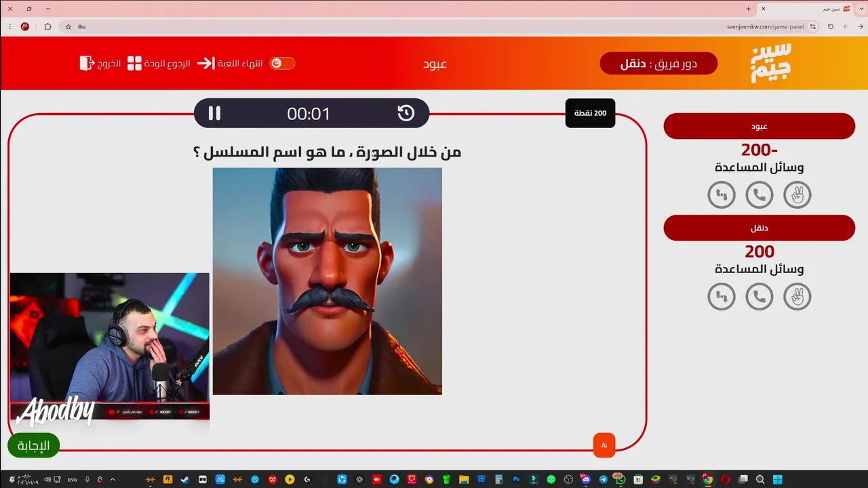Reload the page in the browser
868x488 pixels.
tap(831, 26)
